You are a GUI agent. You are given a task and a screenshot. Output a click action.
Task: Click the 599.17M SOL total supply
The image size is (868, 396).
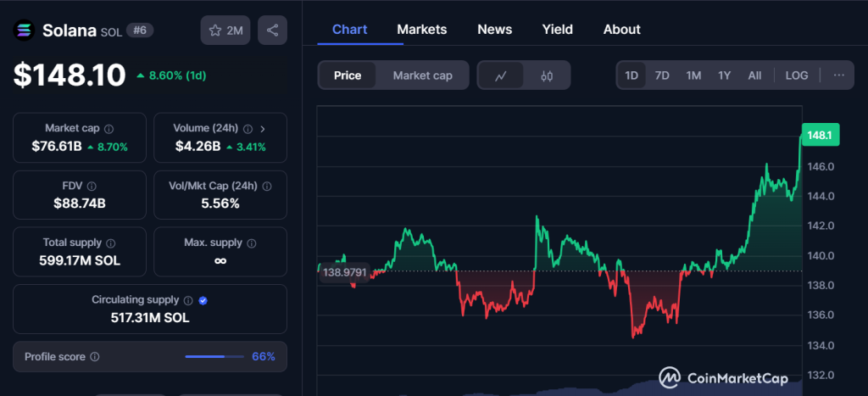pyautogui.click(x=80, y=260)
